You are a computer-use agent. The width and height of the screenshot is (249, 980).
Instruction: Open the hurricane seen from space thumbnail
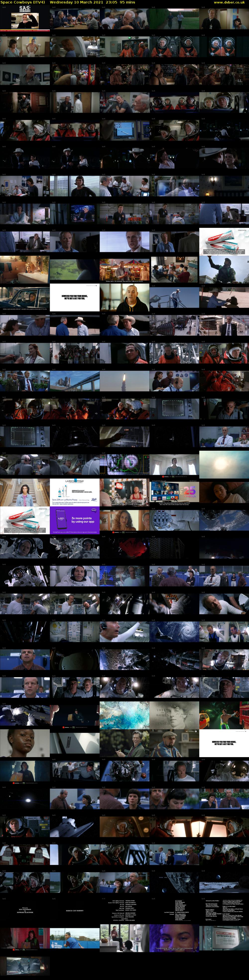[x=174, y=632]
